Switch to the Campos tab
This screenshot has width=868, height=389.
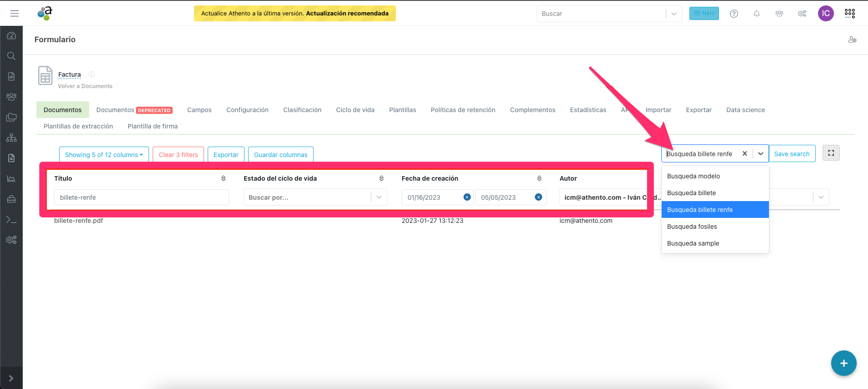coord(199,110)
